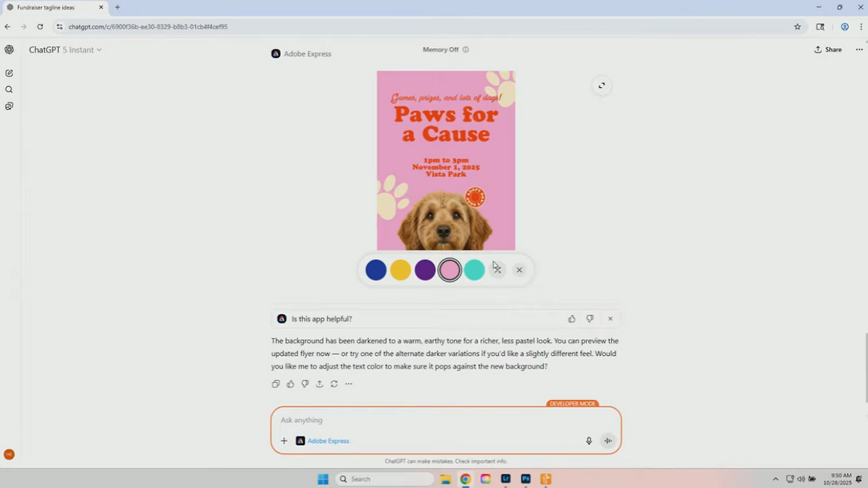Open the Chrome profile menu
The image size is (868, 488).
(x=845, y=26)
